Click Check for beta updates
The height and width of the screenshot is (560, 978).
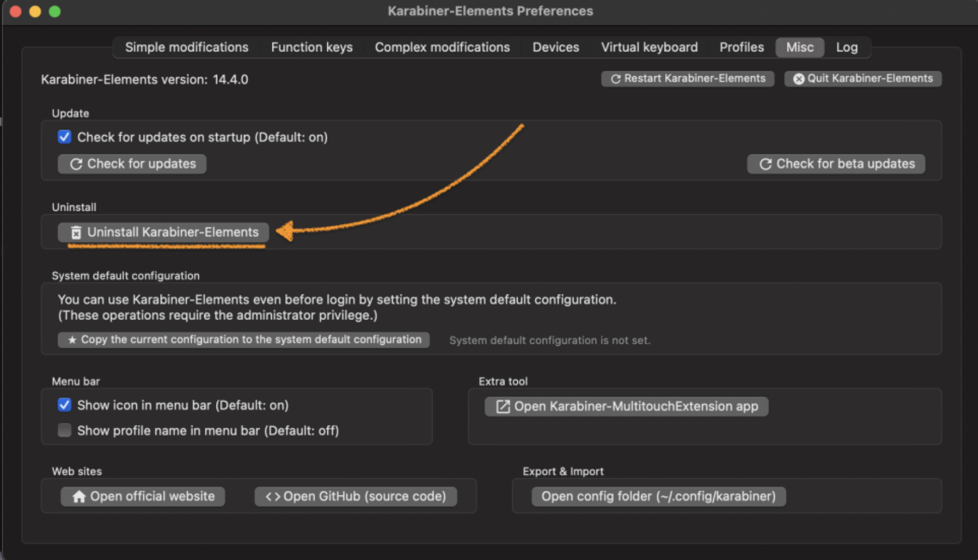[836, 164]
